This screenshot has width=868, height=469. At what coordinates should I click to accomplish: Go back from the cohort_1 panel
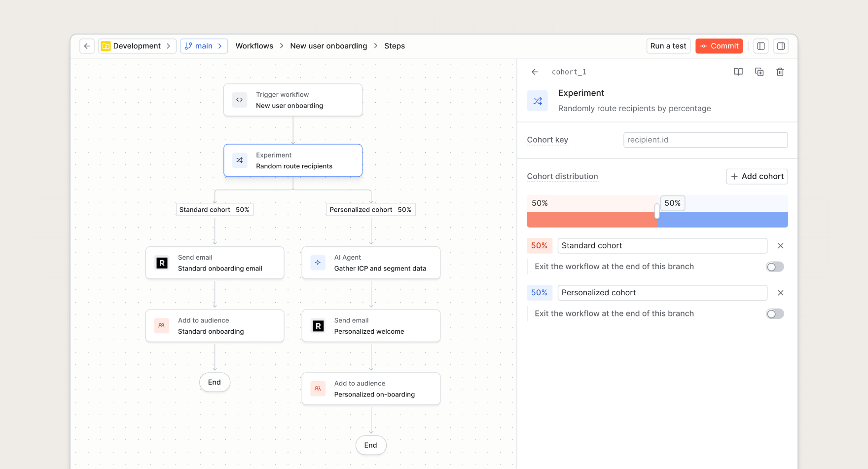(x=535, y=72)
